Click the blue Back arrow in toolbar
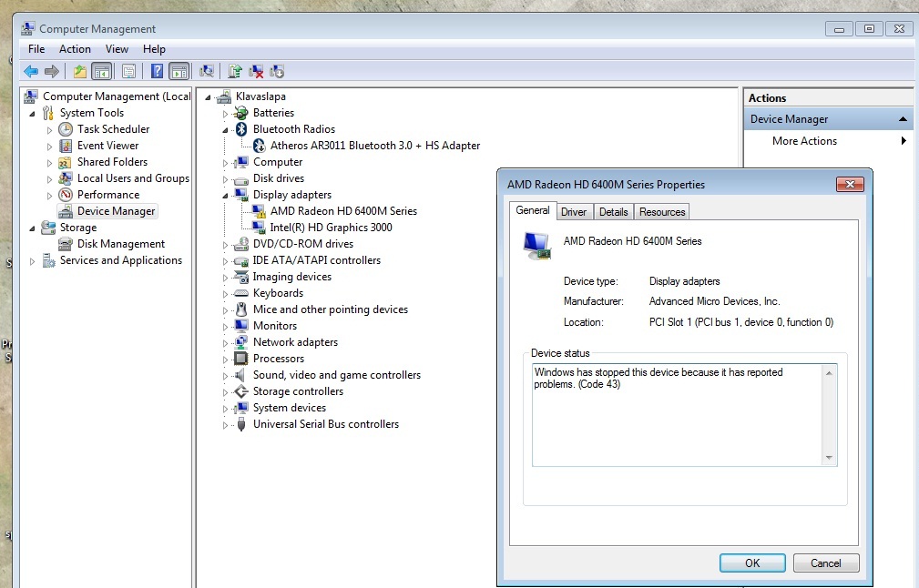Screen dimensions: 919x588 click(x=31, y=71)
